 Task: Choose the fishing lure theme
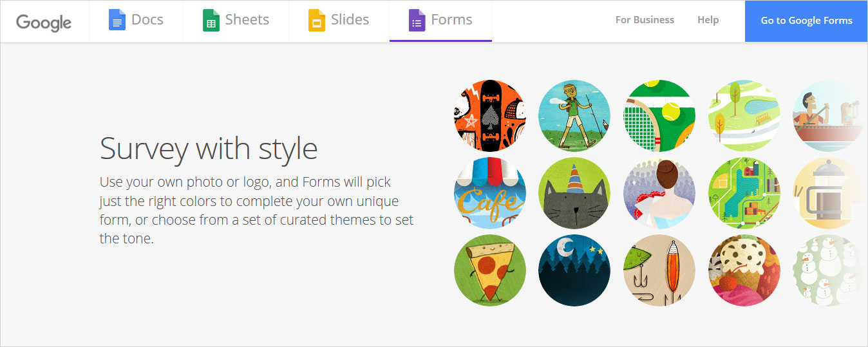click(659, 270)
